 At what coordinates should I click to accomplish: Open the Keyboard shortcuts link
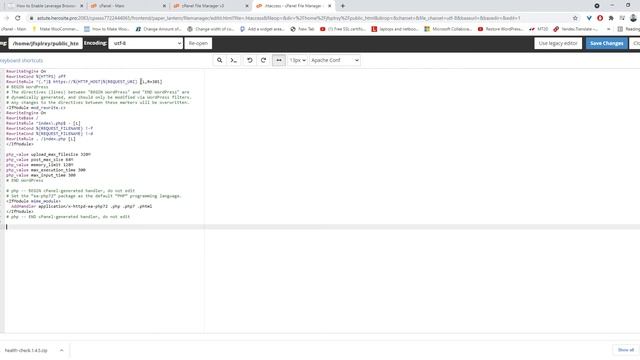pos(22,60)
